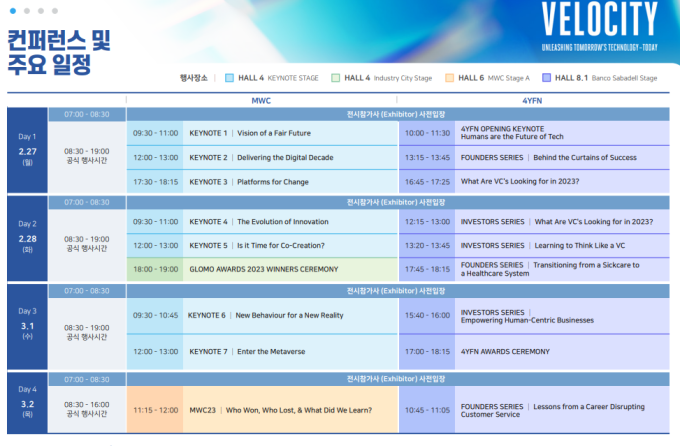Image resolution: width=680 pixels, height=446 pixels.
Task: Click the 12:15 - 13:00 time cell
Action: [x=427, y=222]
